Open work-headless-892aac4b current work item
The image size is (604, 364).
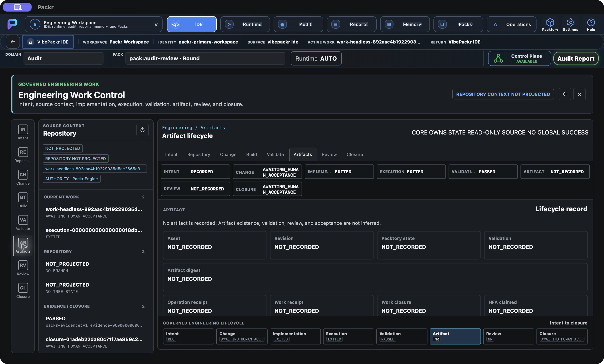pos(94,212)
